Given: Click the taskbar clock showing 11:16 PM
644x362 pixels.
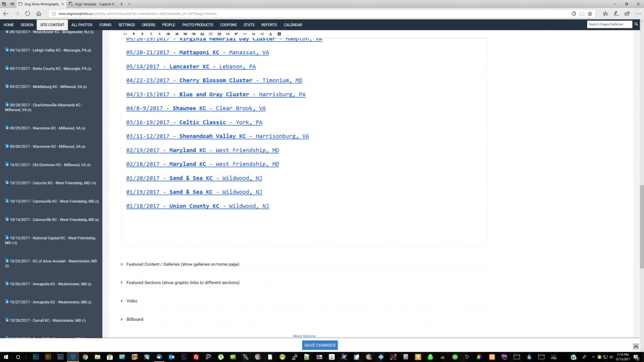Looking at the screenshot, I should click(623, 357).
